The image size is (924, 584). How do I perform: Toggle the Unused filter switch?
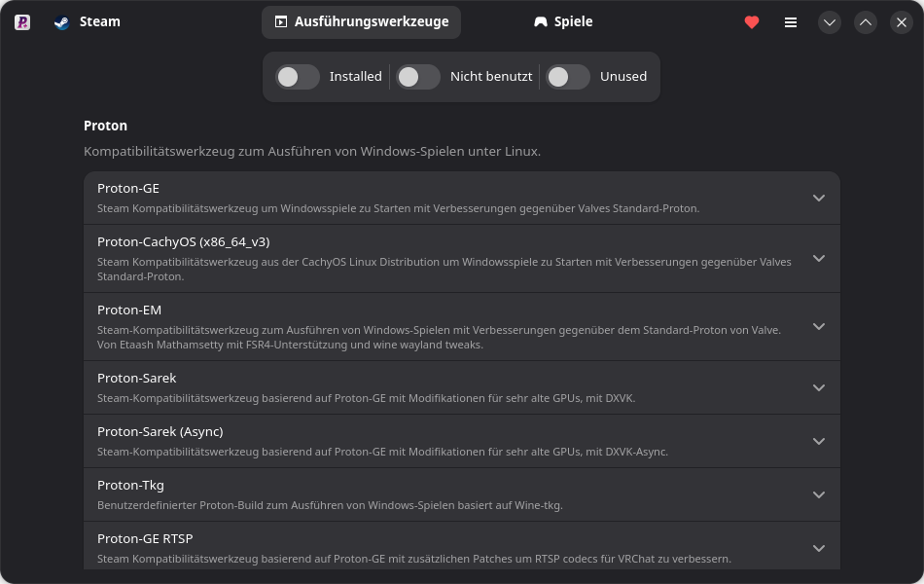tap(567, 77)
